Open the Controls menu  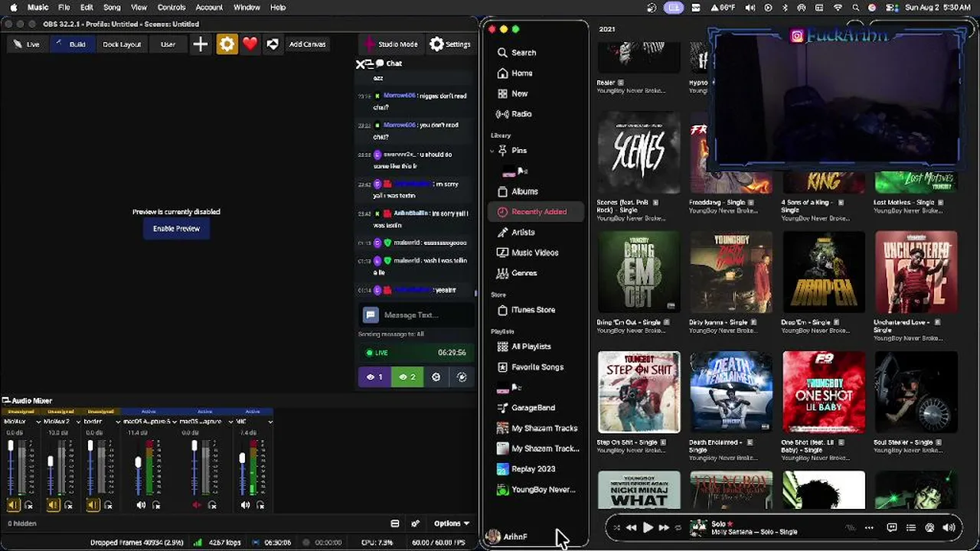(171, 8)
